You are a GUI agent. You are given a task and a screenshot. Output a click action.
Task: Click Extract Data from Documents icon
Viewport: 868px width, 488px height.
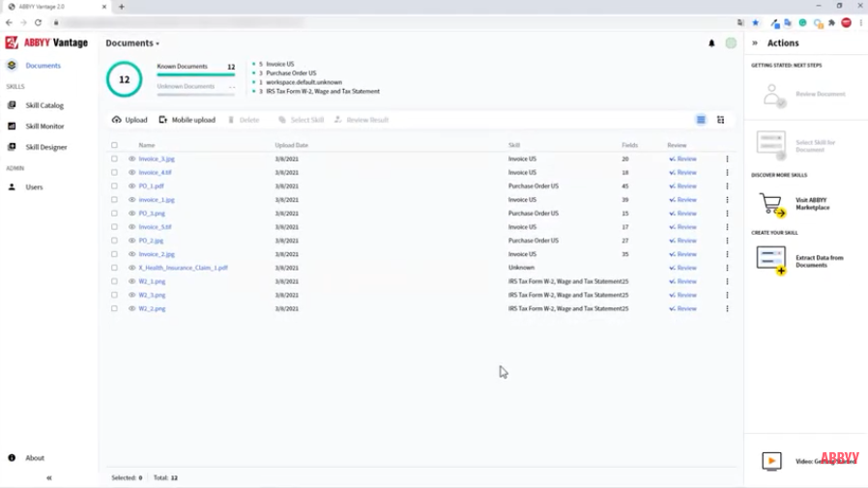click(771, 261)
